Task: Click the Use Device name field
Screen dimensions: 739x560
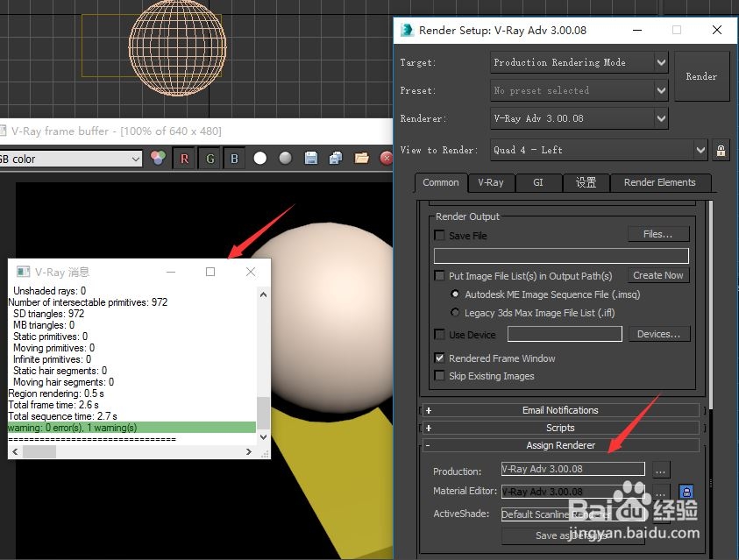Action: click(565, 334)
